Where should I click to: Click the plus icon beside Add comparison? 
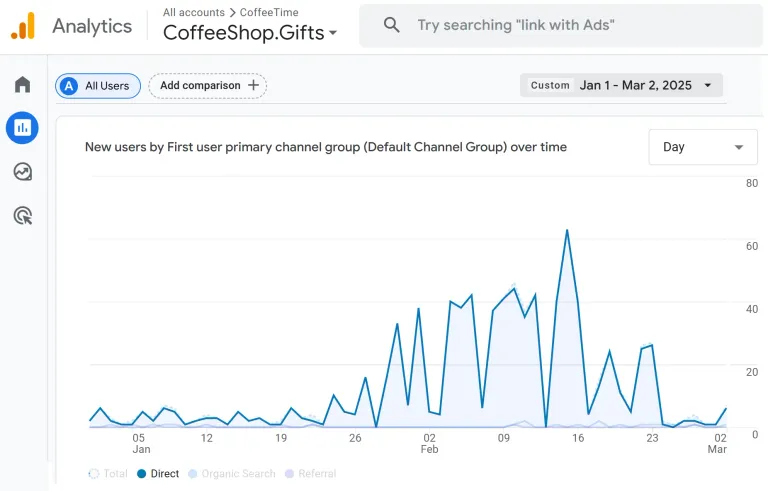253,85
